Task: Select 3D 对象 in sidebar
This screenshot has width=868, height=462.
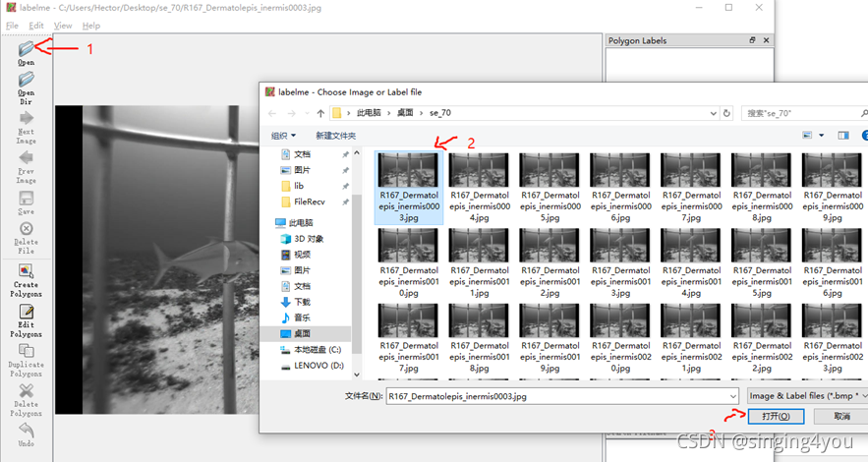Action: tap(309, 239)
